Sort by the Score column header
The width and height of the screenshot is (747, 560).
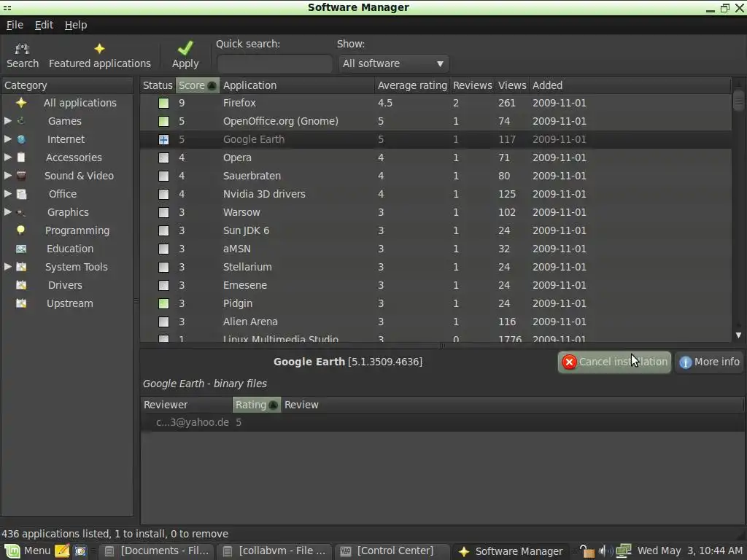[x=197, y=86]
